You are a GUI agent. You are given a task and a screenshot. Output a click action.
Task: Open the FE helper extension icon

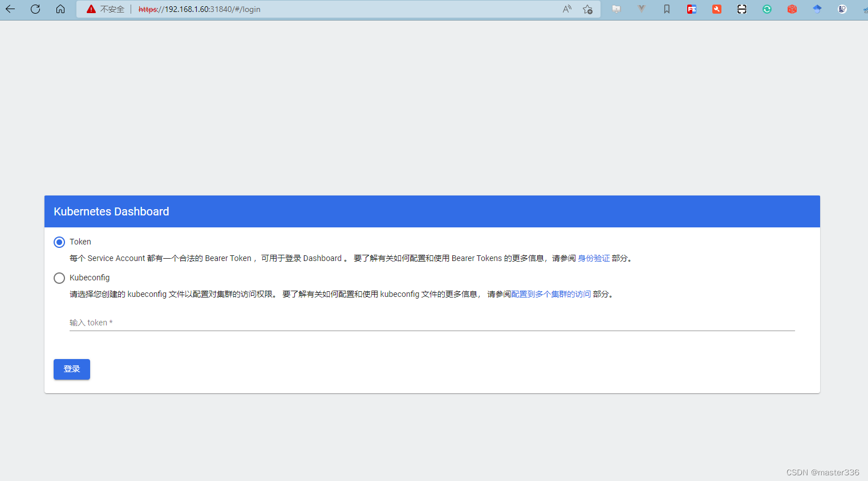pos(692,9)
